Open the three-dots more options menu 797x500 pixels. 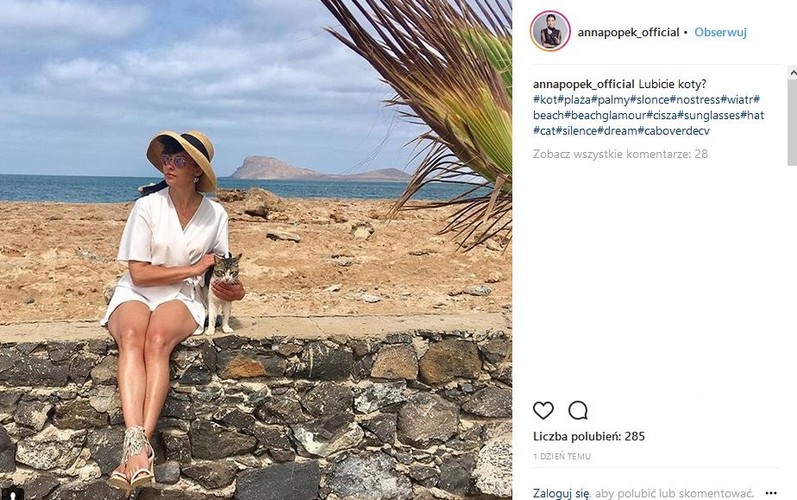coord(771,493)
